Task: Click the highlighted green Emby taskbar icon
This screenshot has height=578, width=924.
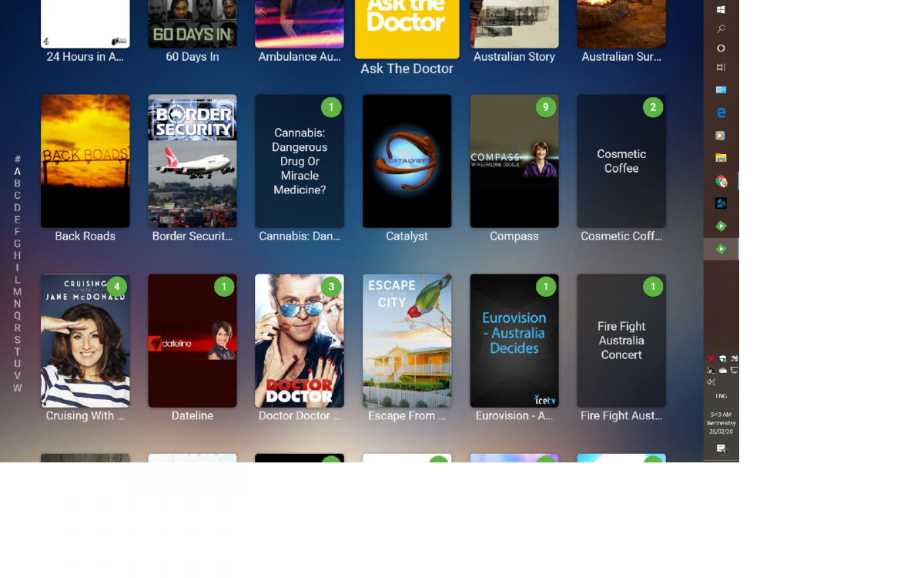Action: pos(721,249)
